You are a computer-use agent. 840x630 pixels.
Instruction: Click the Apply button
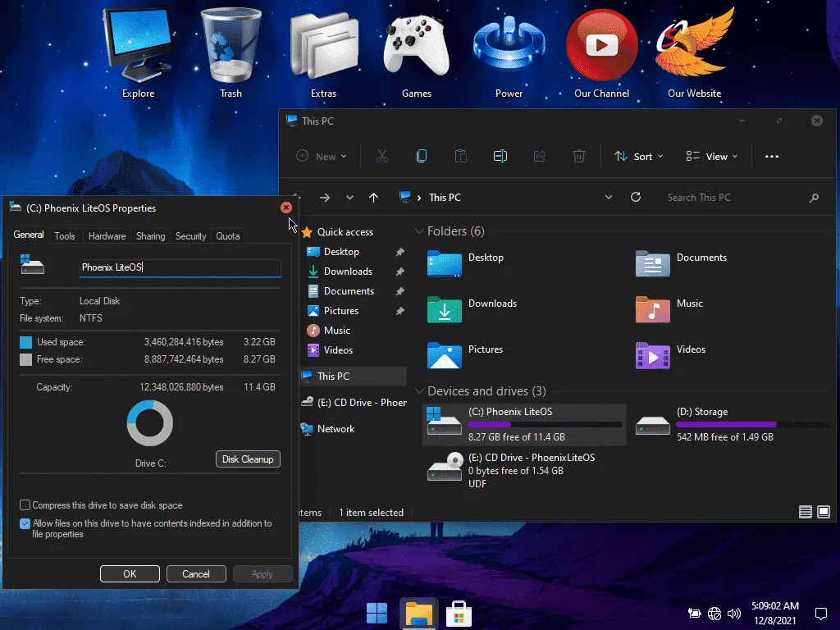pos(262,573)
